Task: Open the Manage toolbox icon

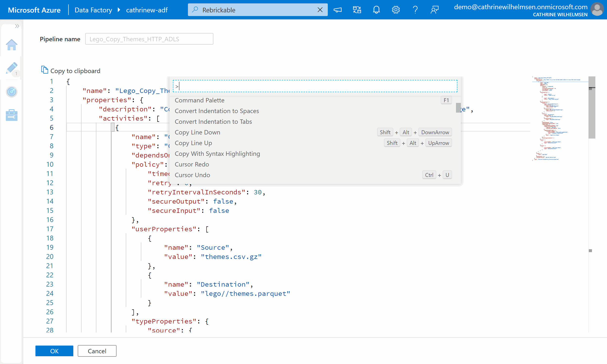Action: coord(11,115)
